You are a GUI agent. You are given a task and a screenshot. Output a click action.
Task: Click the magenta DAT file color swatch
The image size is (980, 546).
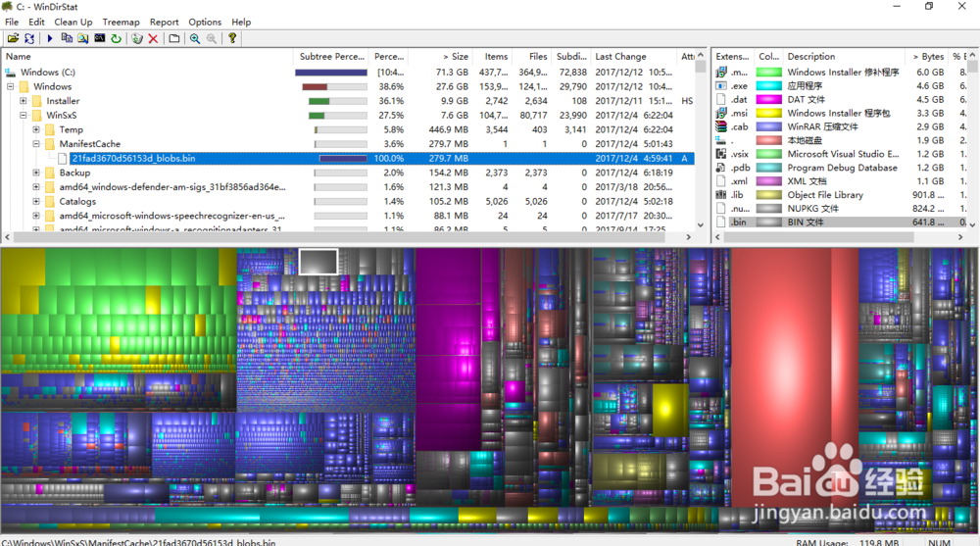pos(768,99)
